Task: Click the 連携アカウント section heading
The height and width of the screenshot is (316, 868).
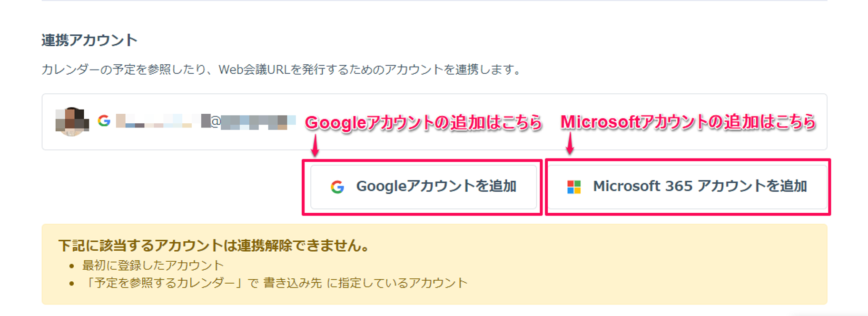Action: [89, 40]
